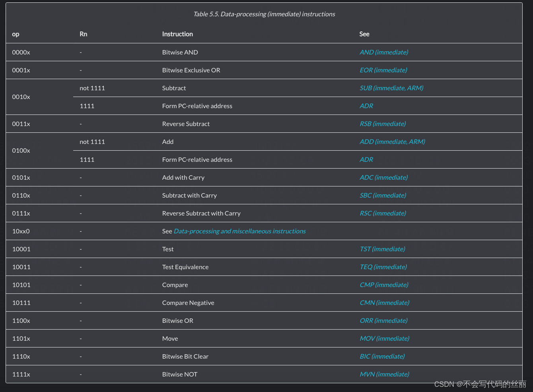Image resolution: width=533 pixels, height=392 pixels.
Task: Select the '10xx0' op cell
Action: click(21, 231)
